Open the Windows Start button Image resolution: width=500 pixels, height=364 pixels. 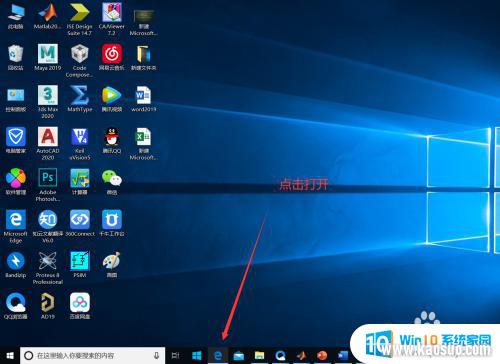(10, 356)
